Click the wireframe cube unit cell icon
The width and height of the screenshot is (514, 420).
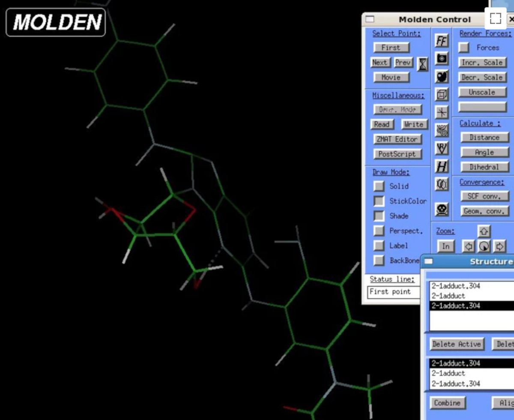[442, 94]
